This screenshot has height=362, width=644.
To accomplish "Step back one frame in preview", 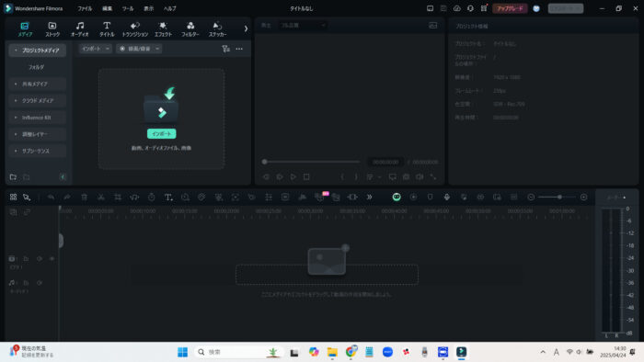I will [x=266, y=177].
